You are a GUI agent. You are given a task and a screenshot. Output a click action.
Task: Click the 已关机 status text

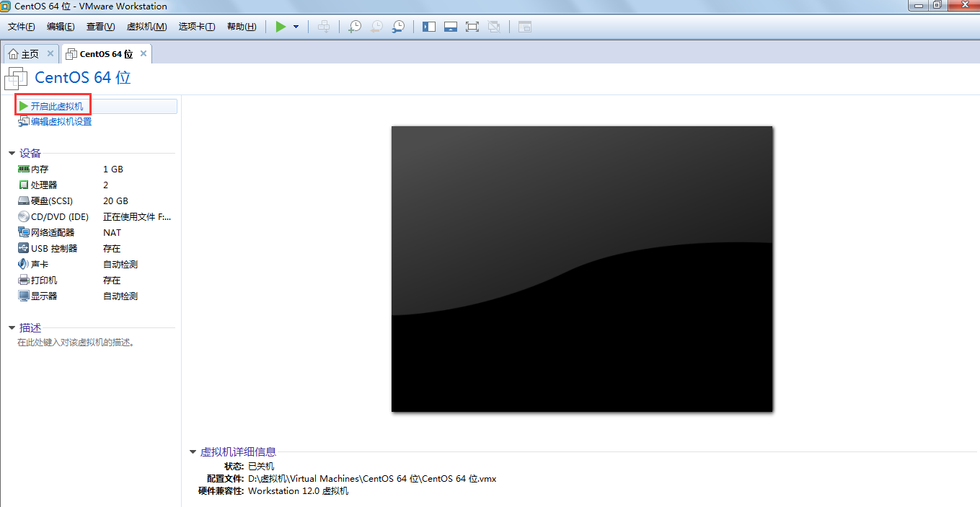[x=261, y=467]
